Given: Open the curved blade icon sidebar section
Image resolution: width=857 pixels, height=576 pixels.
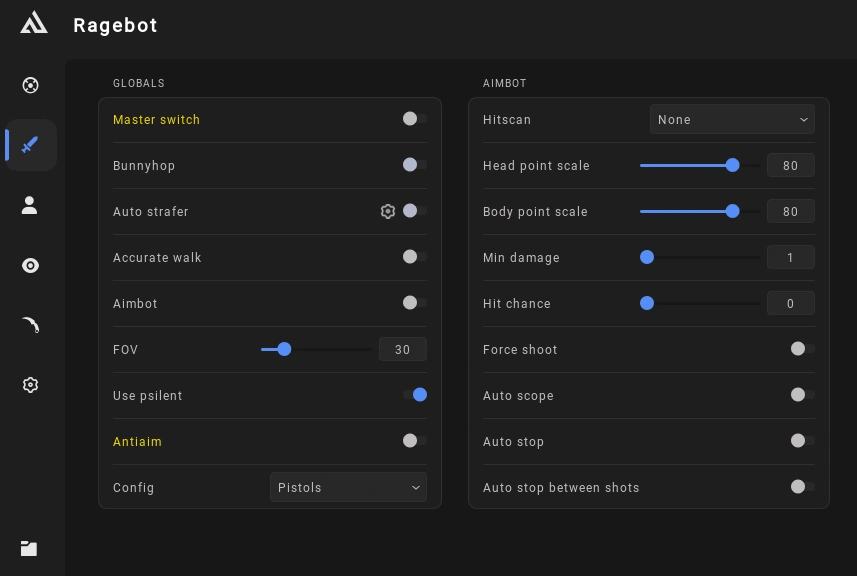Looking at the screenshot, I should 31,325.
